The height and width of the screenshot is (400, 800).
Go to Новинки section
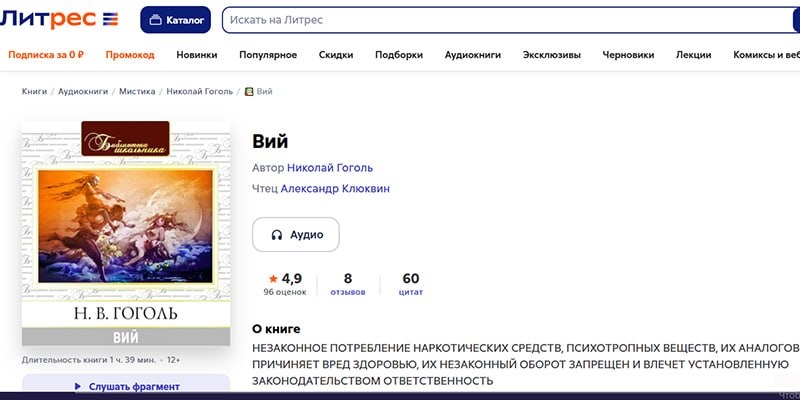197,55
